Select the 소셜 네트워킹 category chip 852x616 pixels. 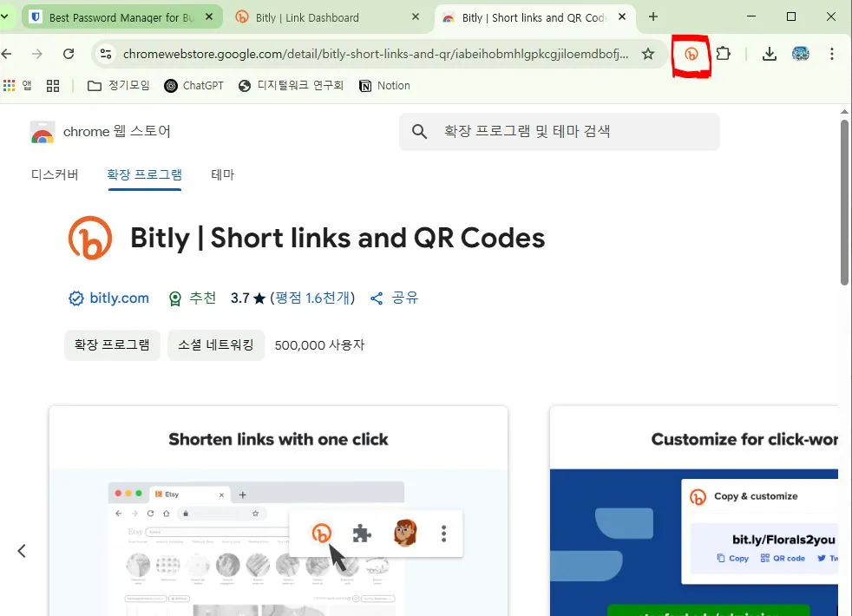[216, 345]
